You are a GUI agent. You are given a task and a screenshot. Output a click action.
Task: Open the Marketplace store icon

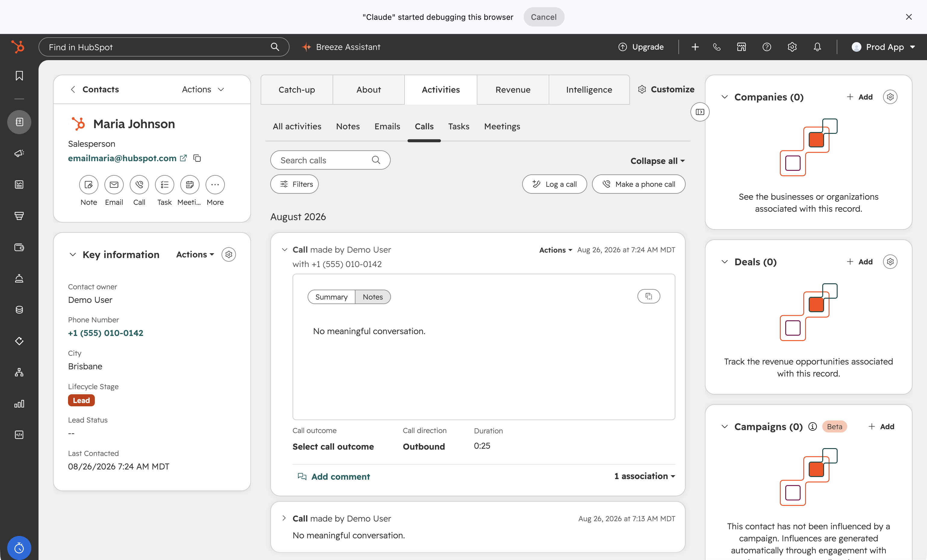click(x=741, y=47)
